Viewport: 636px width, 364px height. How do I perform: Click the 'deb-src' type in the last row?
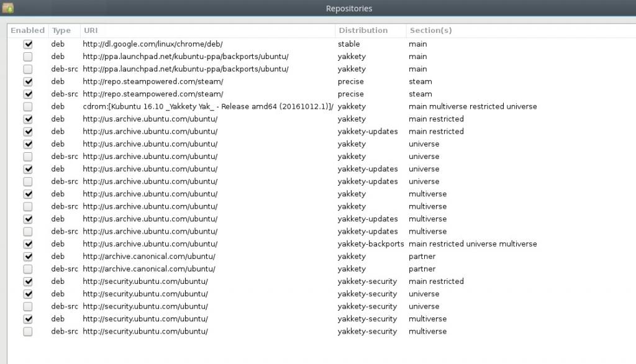64,332
